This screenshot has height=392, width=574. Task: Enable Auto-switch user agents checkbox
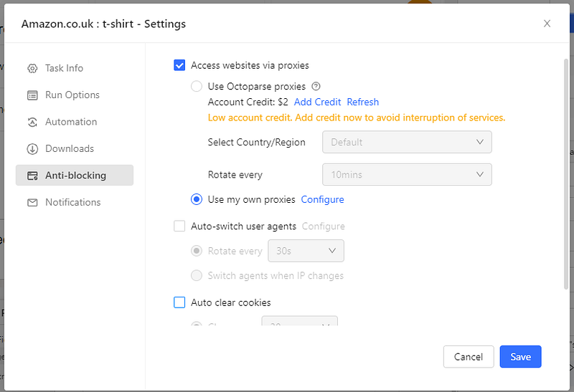point(179,226)
